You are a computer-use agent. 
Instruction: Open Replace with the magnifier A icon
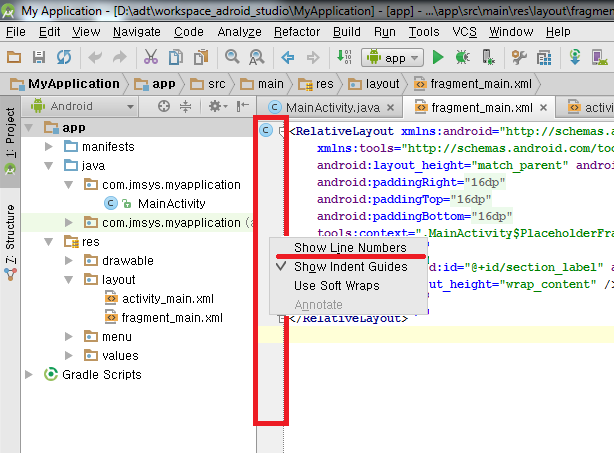(256, 58)
